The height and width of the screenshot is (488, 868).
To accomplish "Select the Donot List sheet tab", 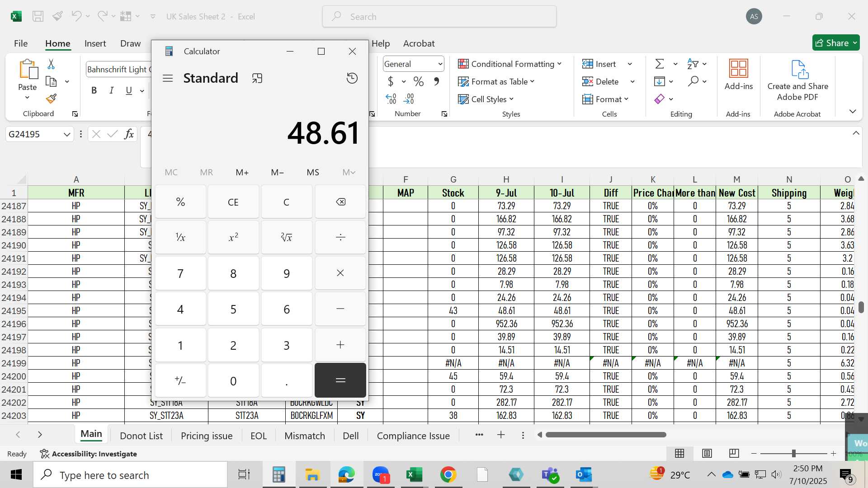I will pyautogui.click(x=141, y=436).
